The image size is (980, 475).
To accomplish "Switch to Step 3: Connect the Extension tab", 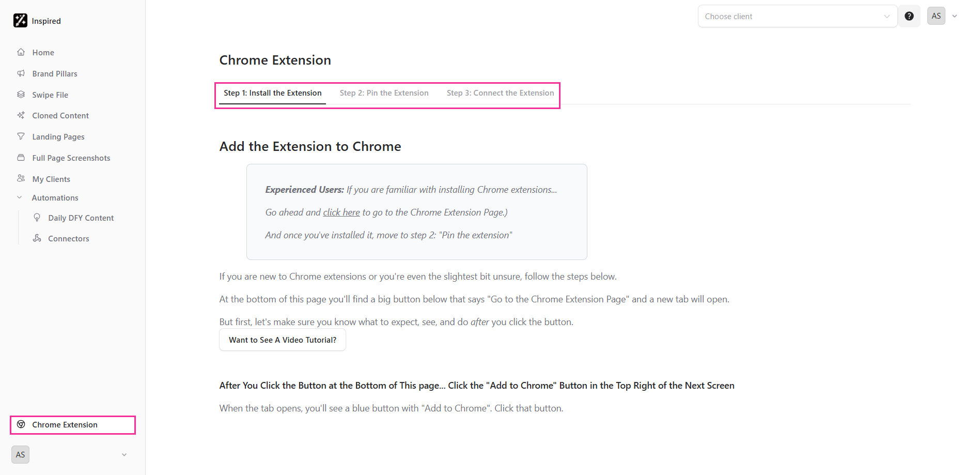I will (x=500, y=93).
